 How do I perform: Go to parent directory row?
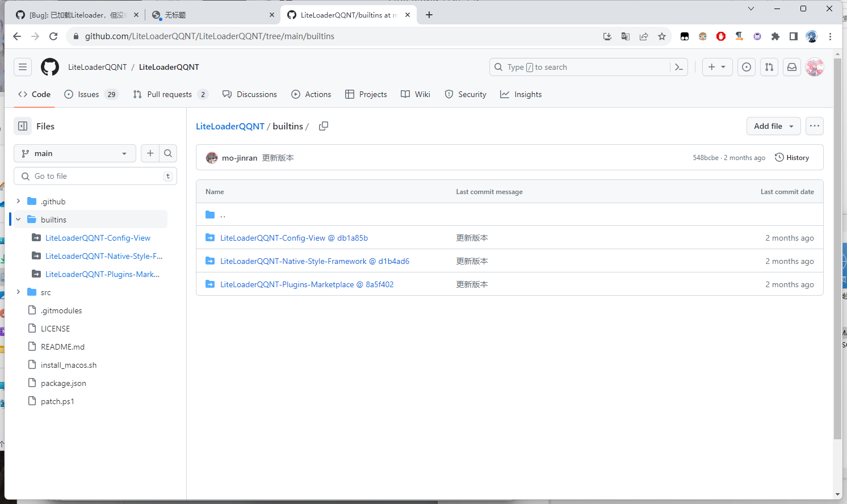pyautogui.click(x=510, y=215)
